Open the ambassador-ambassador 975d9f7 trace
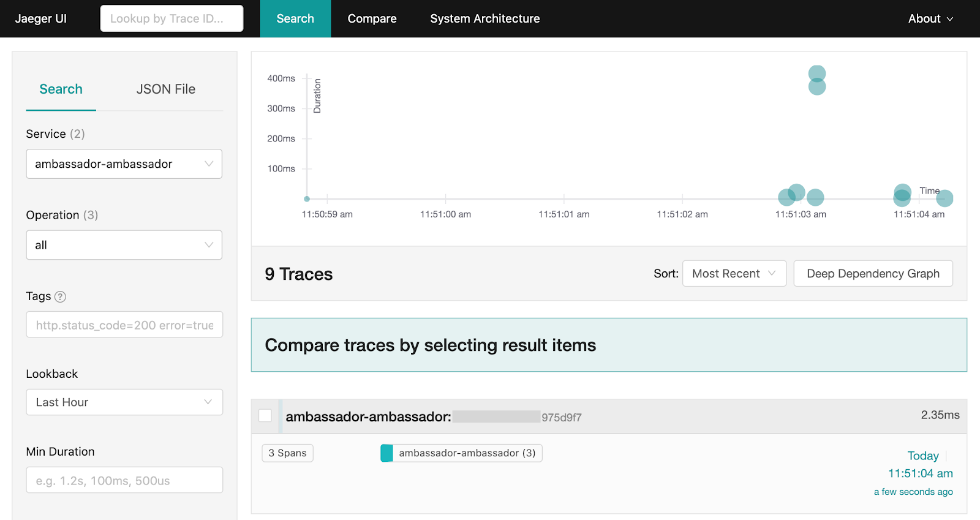980x520 pixels. [434, 417]
